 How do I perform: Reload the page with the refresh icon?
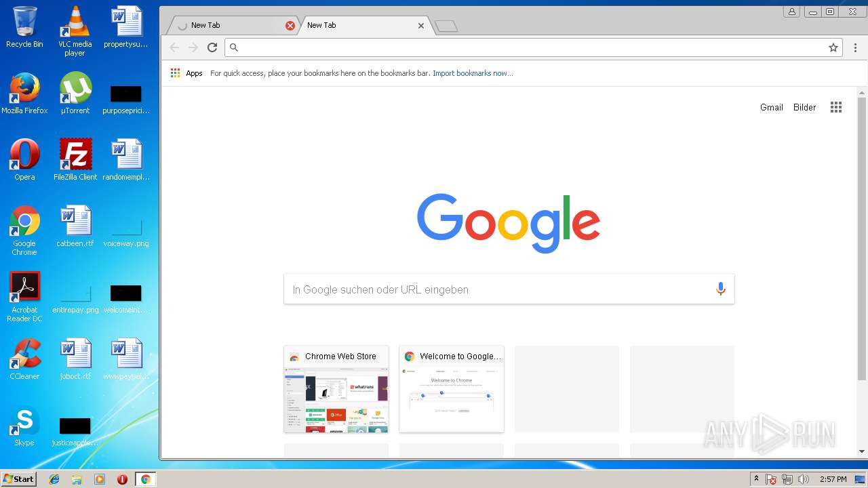pos(212,47)
